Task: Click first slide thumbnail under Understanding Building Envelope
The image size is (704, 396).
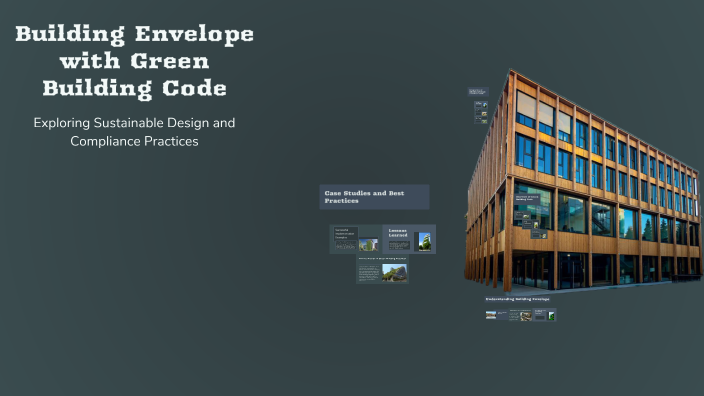Action: [496, 314]
